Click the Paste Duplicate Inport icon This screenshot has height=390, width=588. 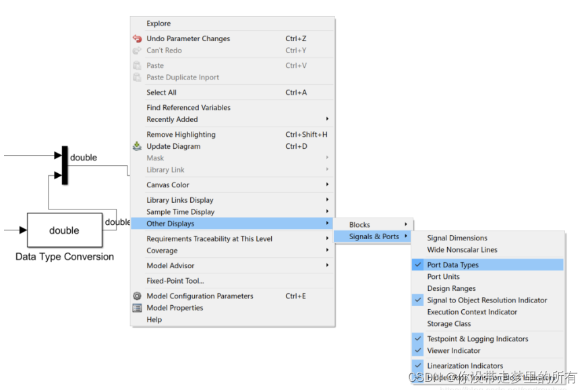(138, 77)
